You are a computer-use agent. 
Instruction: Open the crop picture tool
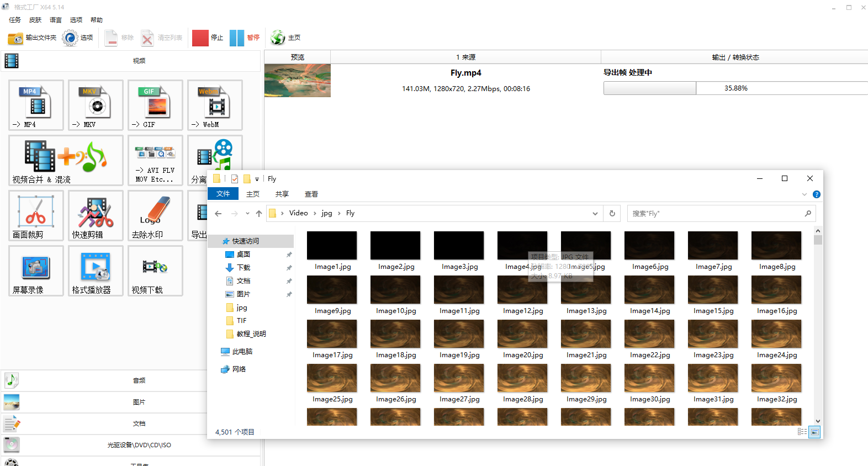[36, 215]
